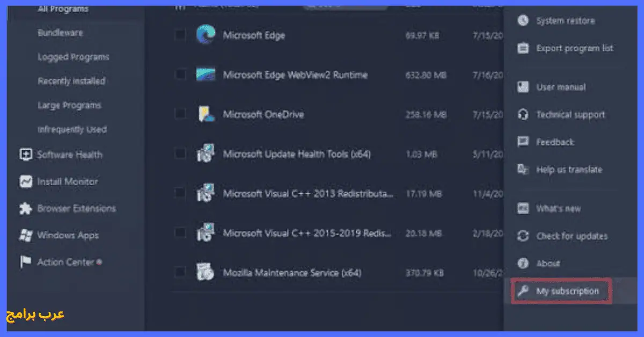
Task: Choose Help us translate menu entry
Action: pos(569,170)
